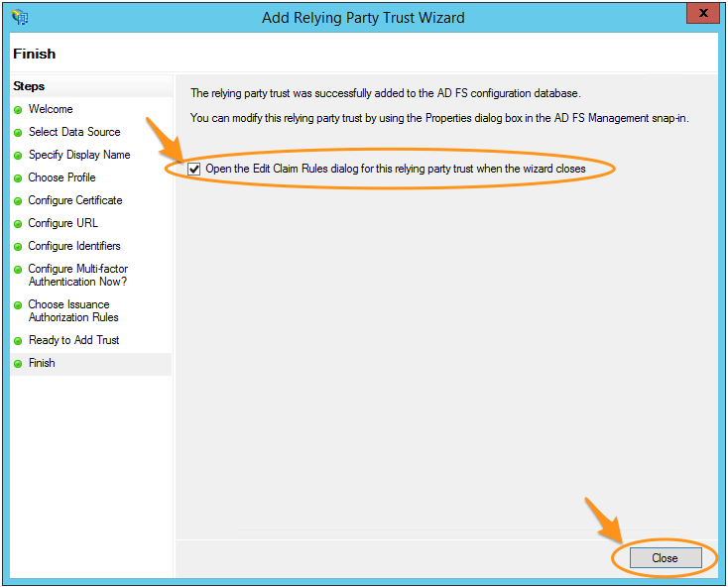This screenshot has width=728, height=587.
Task: Select the Configure Certificate step
Action: 75,200
